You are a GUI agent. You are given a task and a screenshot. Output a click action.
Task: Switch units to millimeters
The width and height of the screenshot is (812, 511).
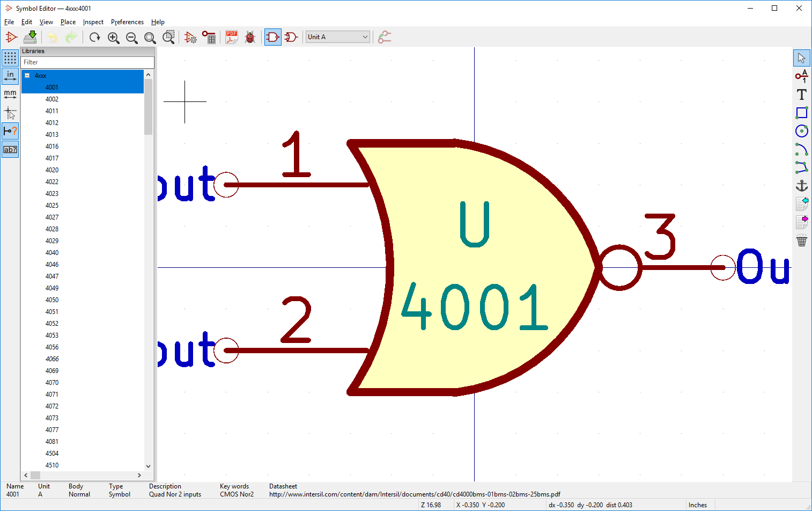(10, 94)
